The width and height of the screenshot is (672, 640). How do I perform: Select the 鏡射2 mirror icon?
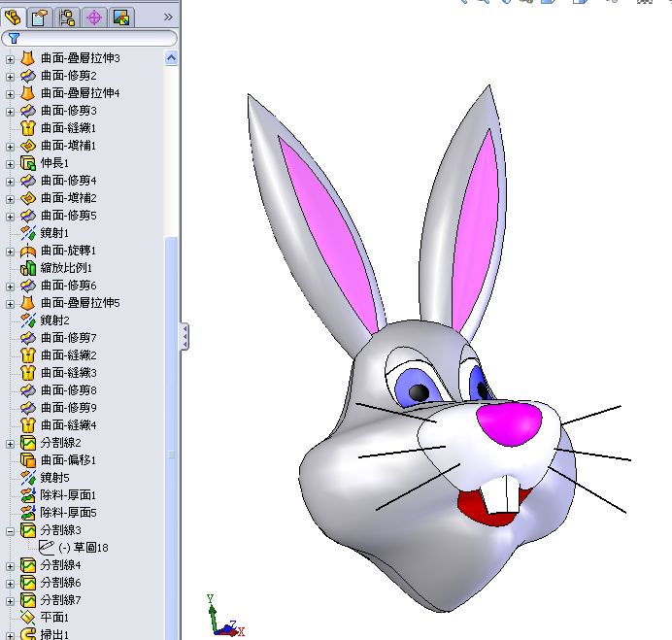point(28,320)
